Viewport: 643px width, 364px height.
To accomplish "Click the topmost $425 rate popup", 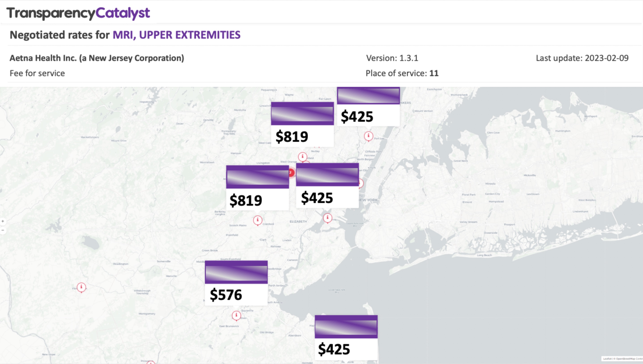I will coord(368,107).
